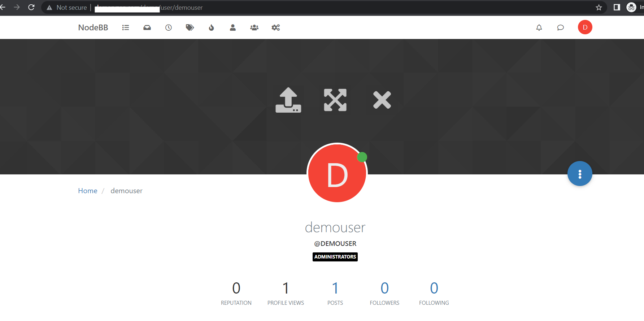Open the Unread inbox icon

click(147, 27)
